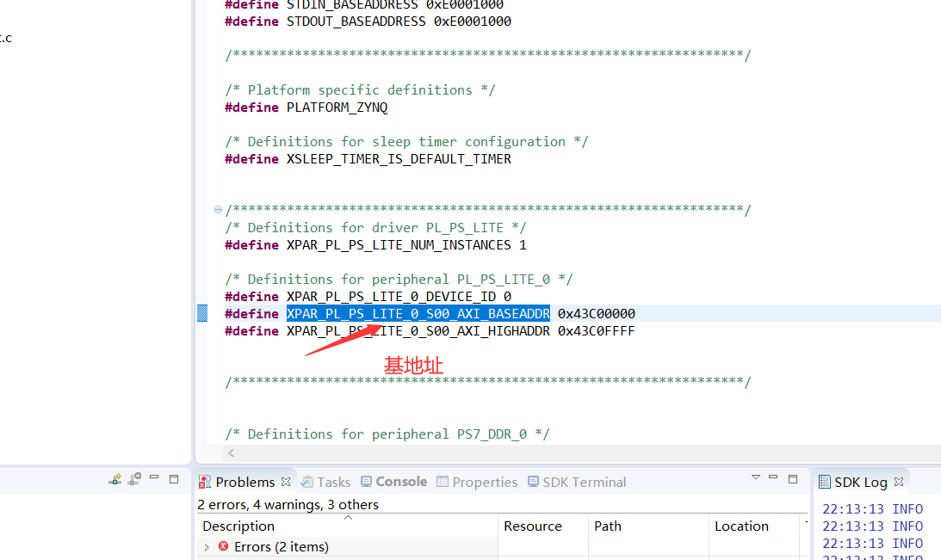This screenshot has height=560, width=941.
Task: Click the driver PL_PS_LITE comment line
Action: 375,228
